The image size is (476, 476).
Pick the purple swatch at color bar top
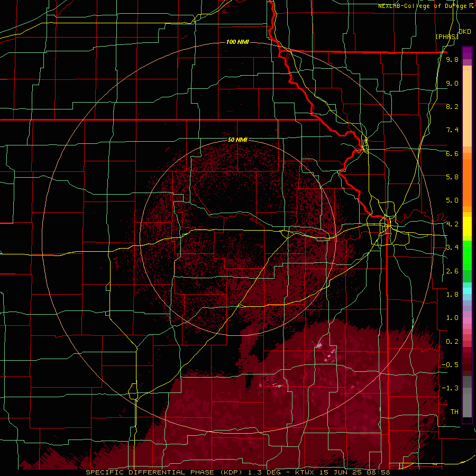[x=467, y=53]
